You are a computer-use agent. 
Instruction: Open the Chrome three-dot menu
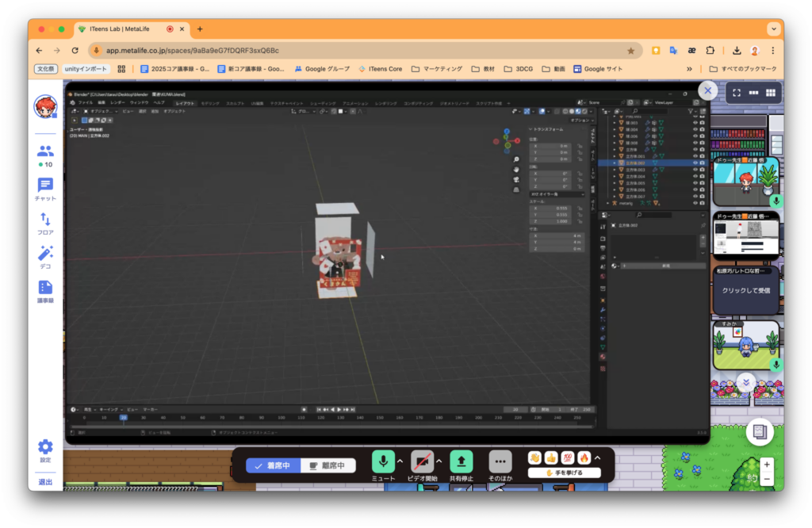(x=772, y=50)
